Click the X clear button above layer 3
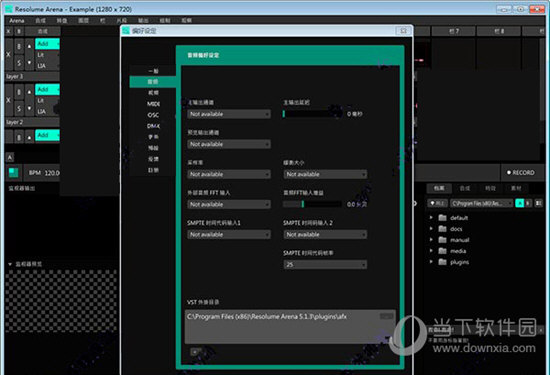The height and width of the screenshot is (375, 550). (x=8, y=54)
